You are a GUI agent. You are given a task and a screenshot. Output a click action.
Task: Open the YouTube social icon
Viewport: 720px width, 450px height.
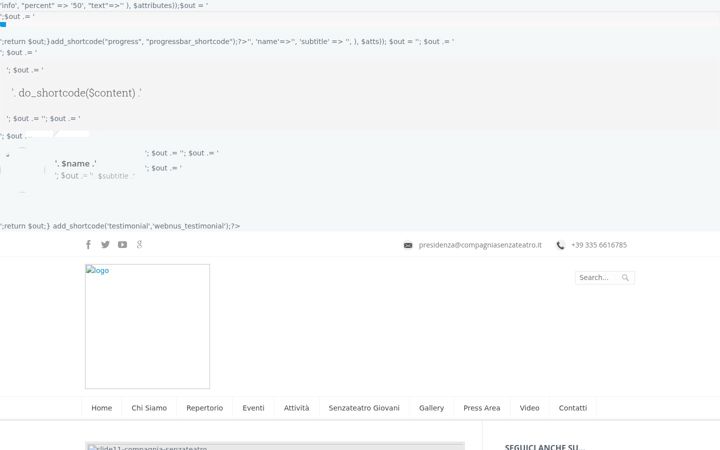pyautogui.click(x=122, y=245)
